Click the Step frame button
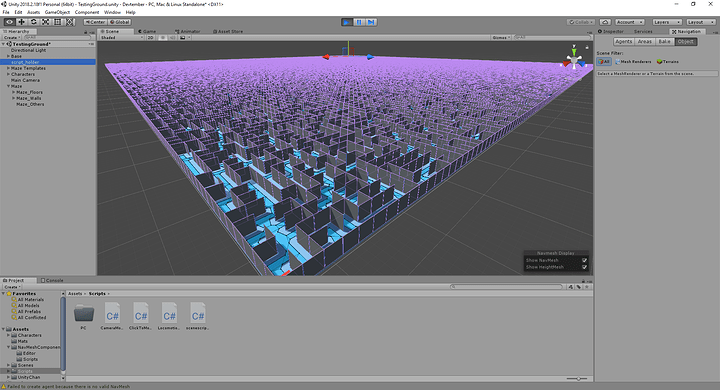 click(x=371, y=22)
